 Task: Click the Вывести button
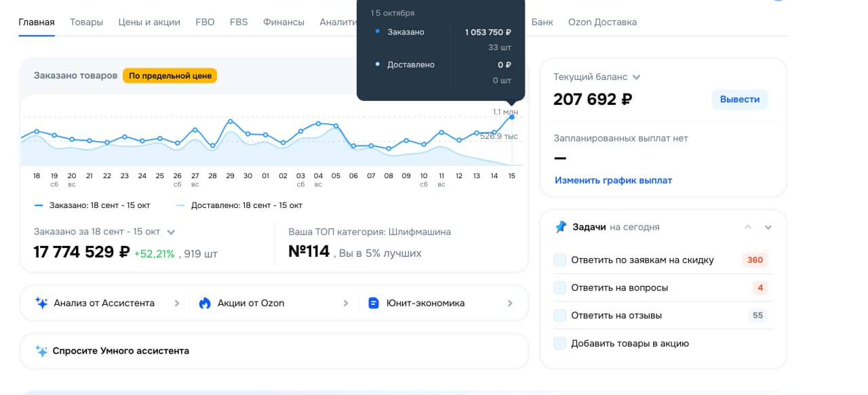[x=740, y=99]
